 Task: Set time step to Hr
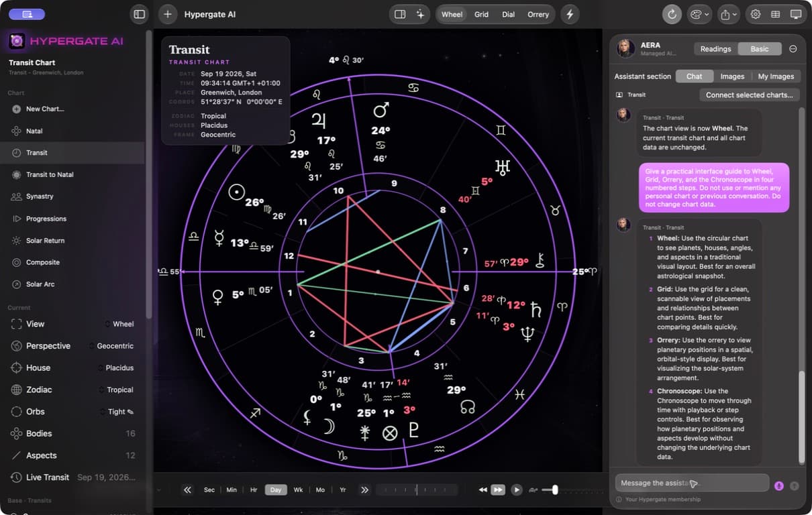coord(254,490)
